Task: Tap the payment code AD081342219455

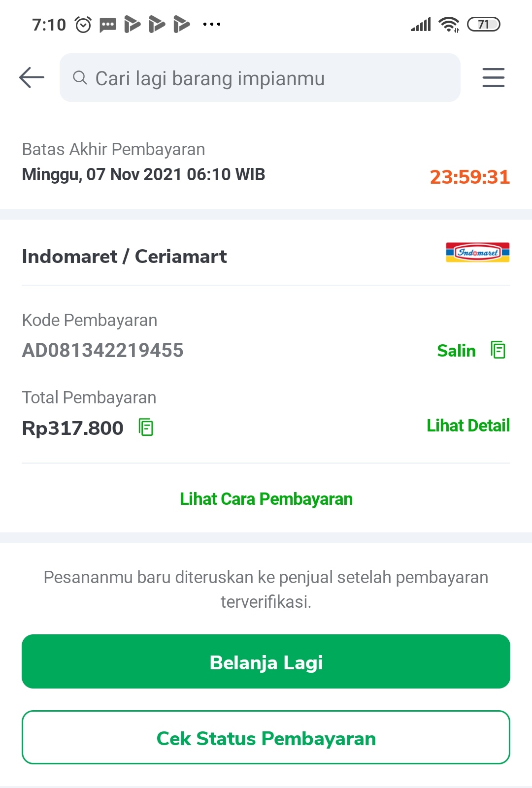Action: point(102,350)
